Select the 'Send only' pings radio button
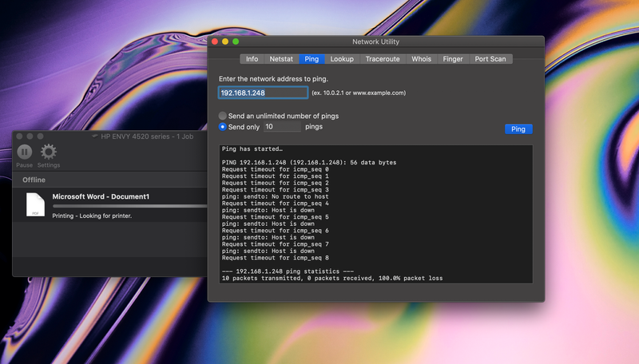The height and width of the screenshot is (364, 639). click(223, 127)
